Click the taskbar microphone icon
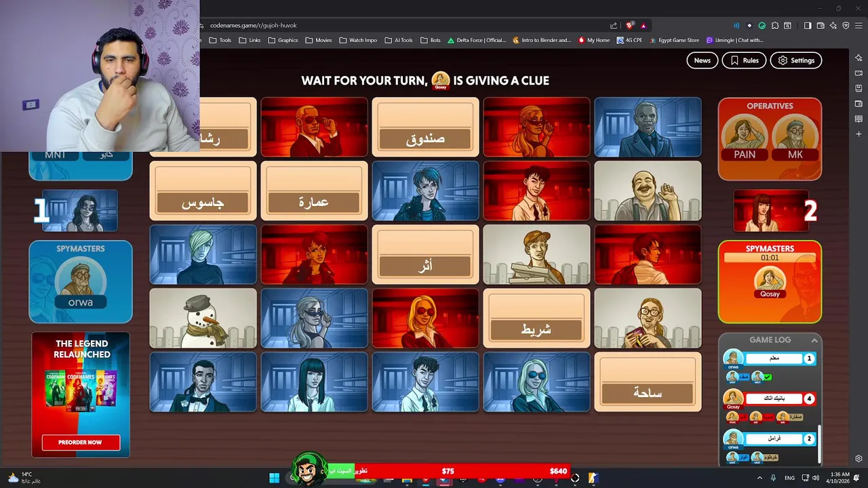The image size is (868, 488). [773, 478]
